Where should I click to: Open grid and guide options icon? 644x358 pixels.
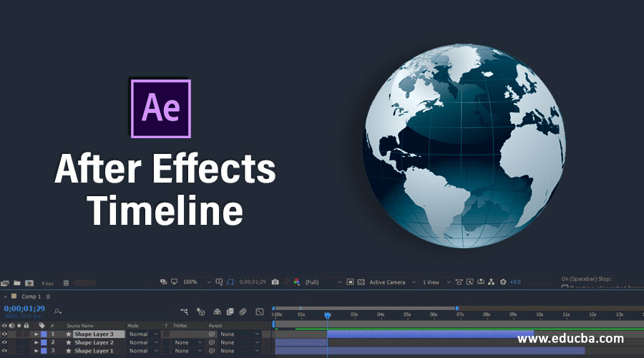(220, 282)
